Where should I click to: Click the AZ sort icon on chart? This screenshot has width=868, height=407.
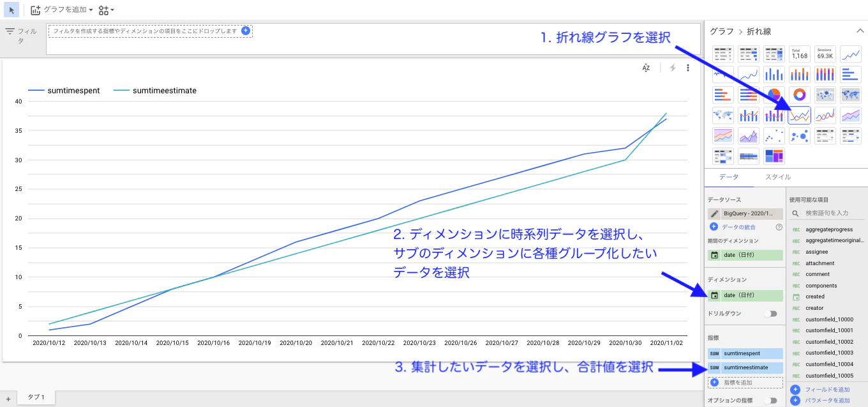click(x=646, y=68)
